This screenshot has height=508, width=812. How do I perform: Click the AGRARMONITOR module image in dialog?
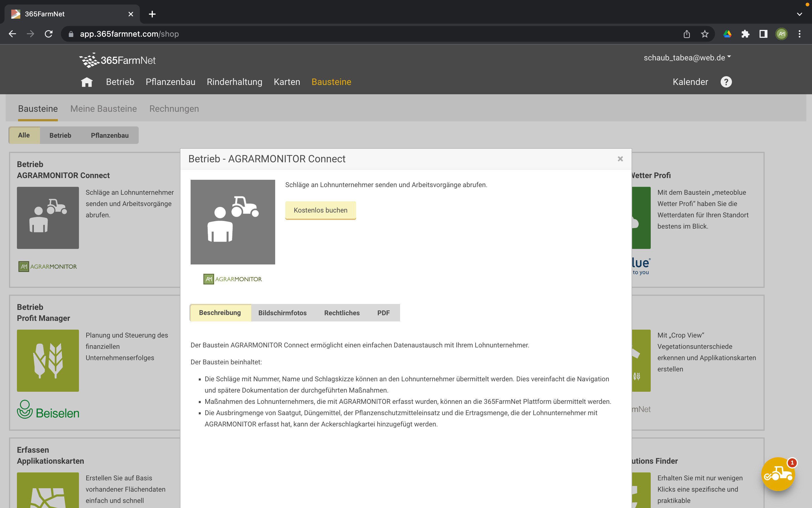coord(233,222)
